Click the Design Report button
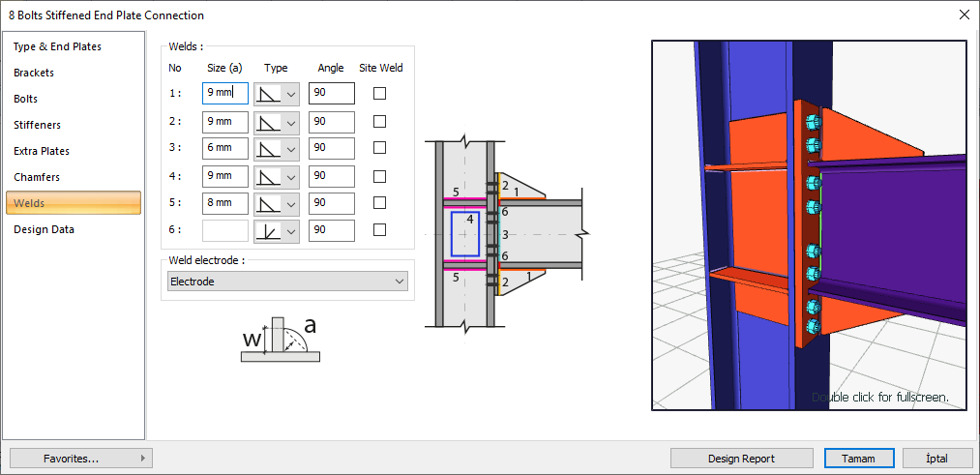This screenshot has height=475, width=980. tap(741, 459)
